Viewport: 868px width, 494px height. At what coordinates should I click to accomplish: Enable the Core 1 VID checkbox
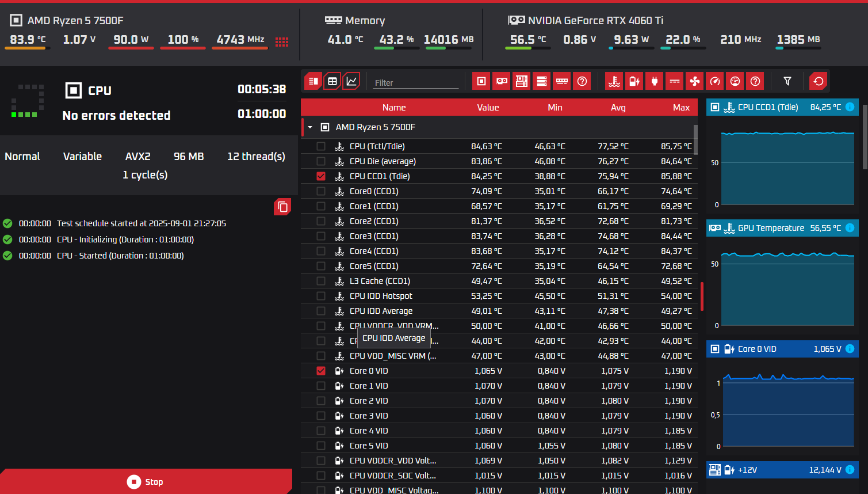pos(321,386)
